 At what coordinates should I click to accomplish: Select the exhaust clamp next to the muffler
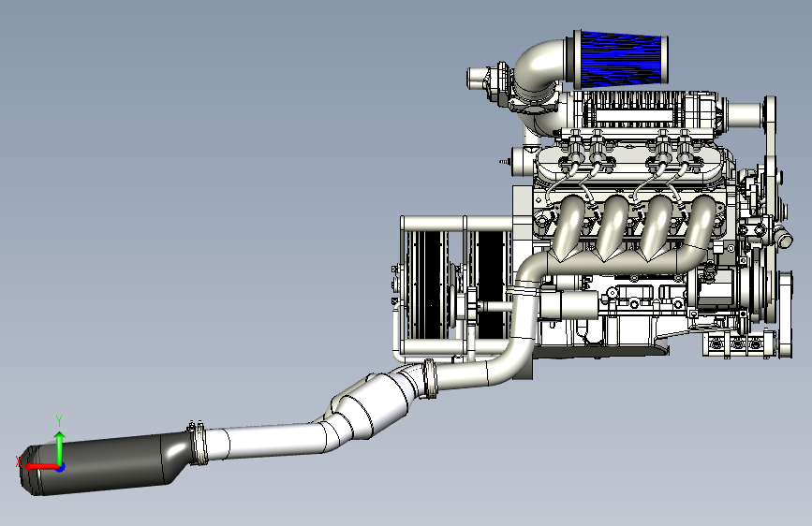(x=198, y=444)
